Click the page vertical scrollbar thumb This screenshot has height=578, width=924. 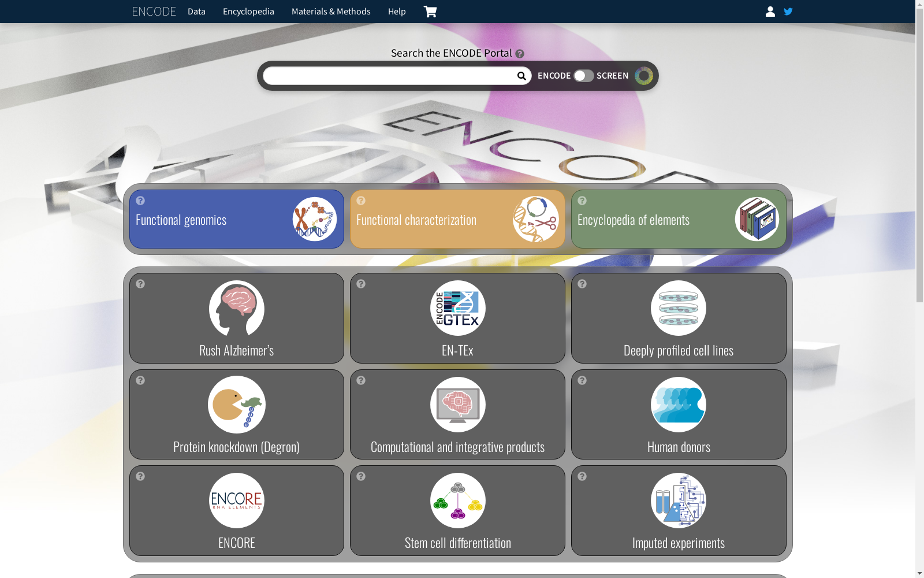[919, 155]
